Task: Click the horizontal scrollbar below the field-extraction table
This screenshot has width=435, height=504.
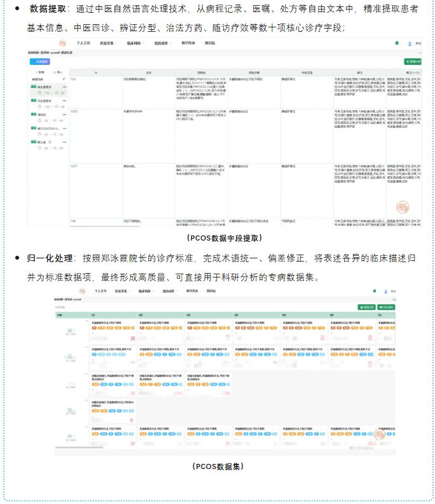Action: [x=105, y=227]
